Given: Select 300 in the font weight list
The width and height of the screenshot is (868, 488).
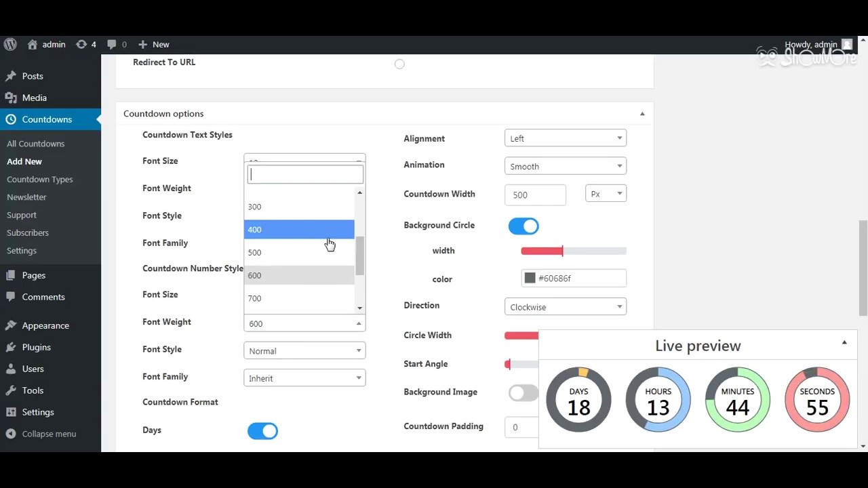Looking at the screenshot, I should pos(299,207).
